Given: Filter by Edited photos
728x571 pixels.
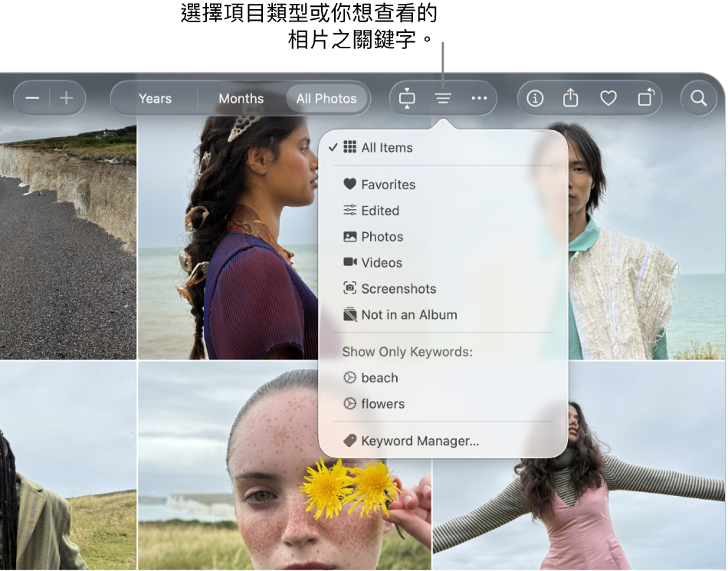Looking at the screenshot, I should [x=443, y=211].
